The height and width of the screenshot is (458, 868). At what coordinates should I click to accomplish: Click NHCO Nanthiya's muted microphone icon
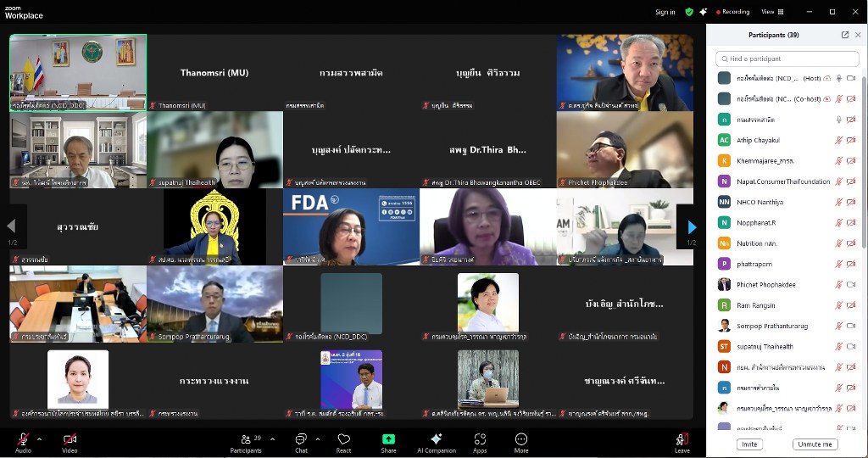[839, 202]
